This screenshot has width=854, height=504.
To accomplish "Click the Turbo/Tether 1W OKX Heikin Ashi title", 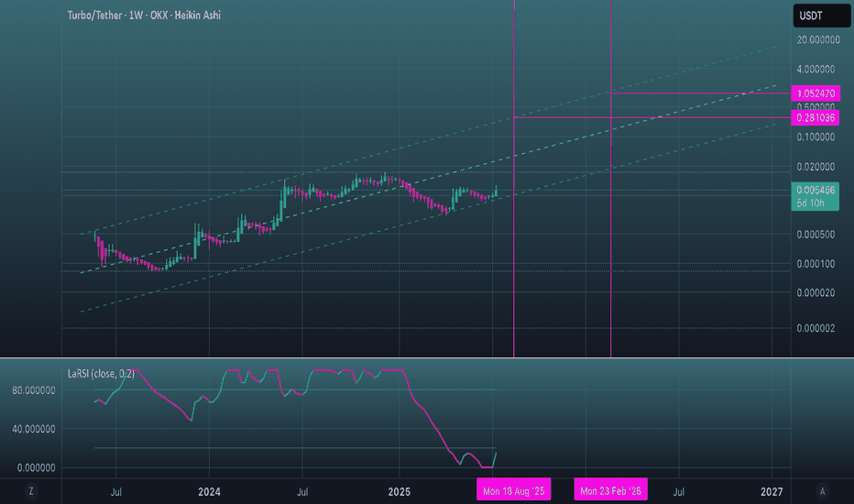I will [144, 16].
